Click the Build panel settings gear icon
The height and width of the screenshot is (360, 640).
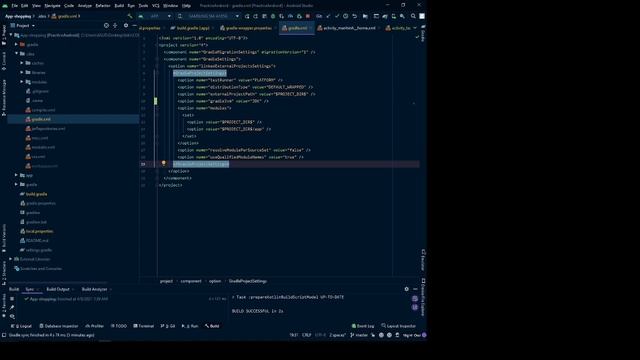[407, 289]
